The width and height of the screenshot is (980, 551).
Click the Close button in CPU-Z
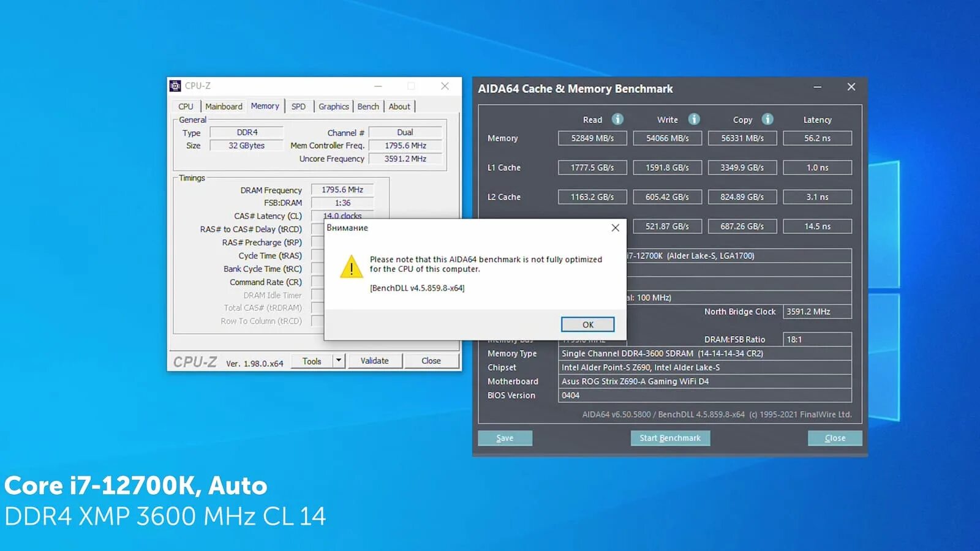tap(431, 361)
